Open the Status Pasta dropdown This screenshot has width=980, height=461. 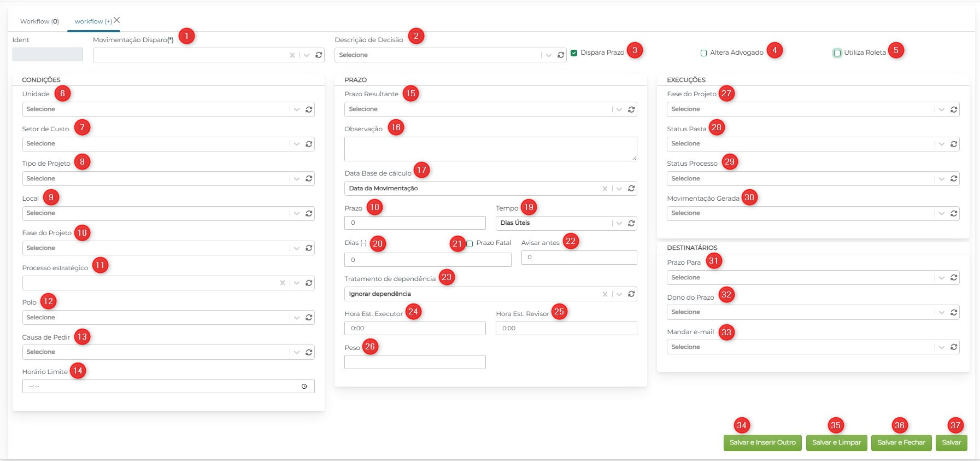942,144
